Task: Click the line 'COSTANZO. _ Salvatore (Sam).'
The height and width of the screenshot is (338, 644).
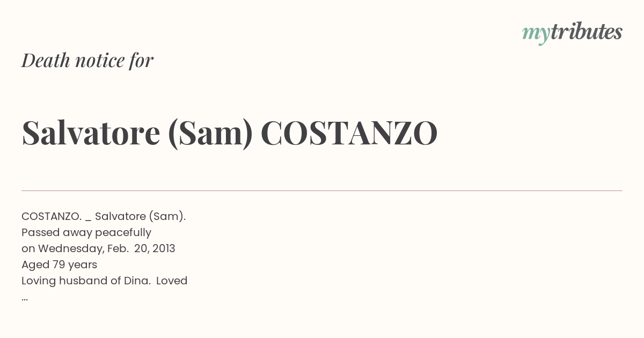Action: (104, 217)
